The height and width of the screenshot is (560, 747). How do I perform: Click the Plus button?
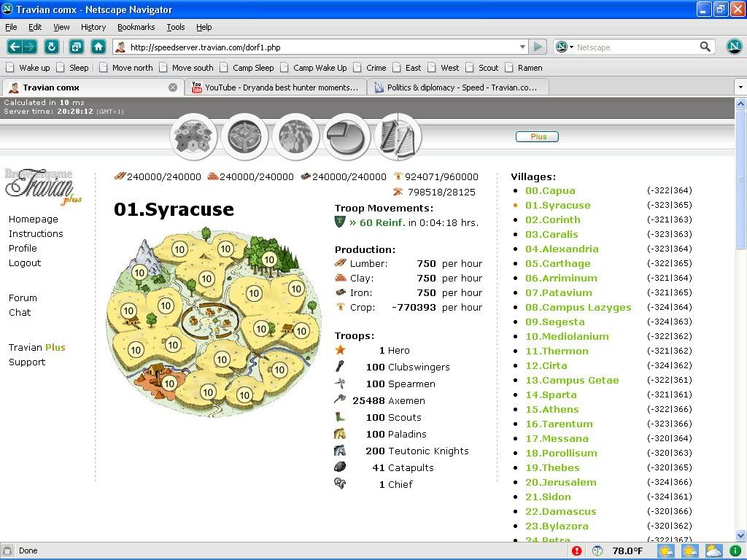coord(537,136)
